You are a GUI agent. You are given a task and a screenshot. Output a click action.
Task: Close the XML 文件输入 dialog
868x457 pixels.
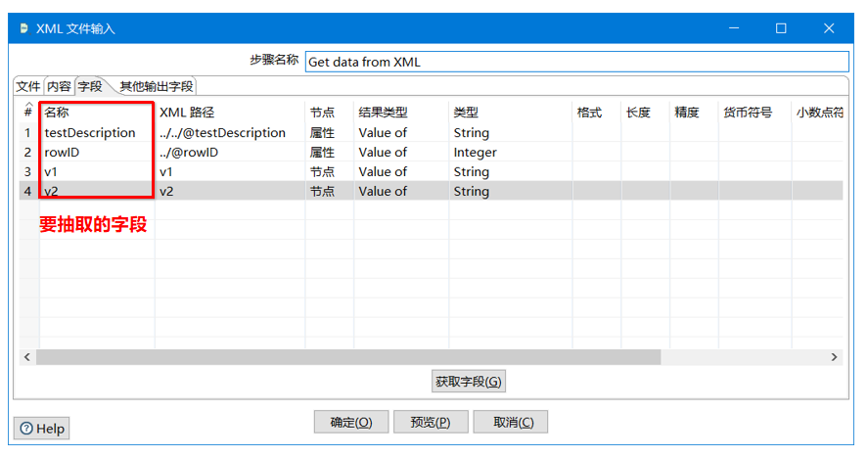coord(829,28)
